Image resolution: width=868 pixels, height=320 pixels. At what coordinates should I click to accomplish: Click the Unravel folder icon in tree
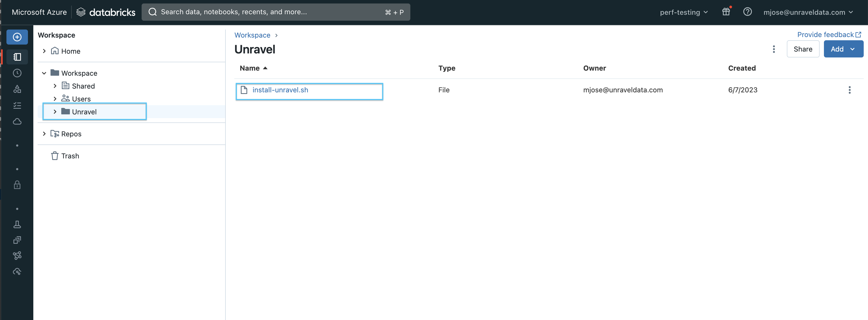click(65, 111)
